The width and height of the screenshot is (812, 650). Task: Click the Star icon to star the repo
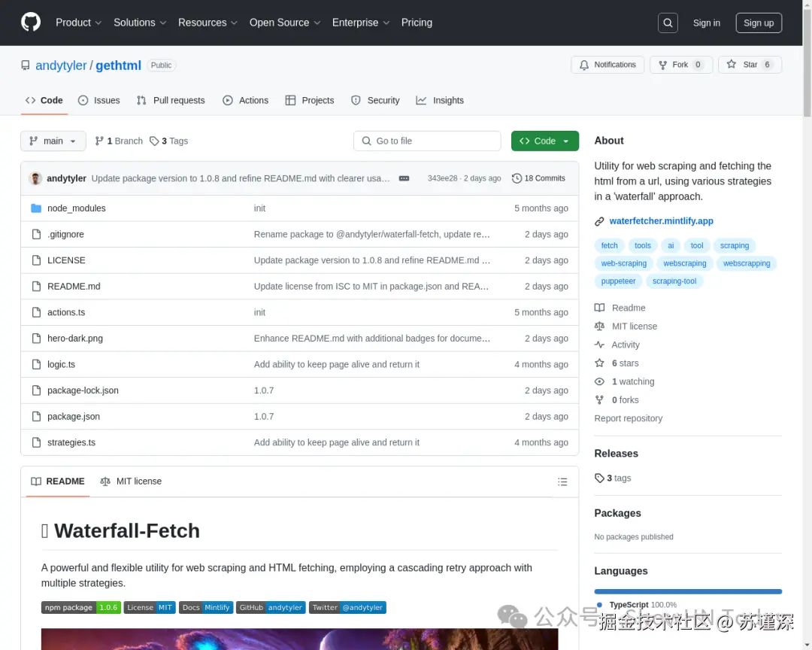click(x=732, y=64)
